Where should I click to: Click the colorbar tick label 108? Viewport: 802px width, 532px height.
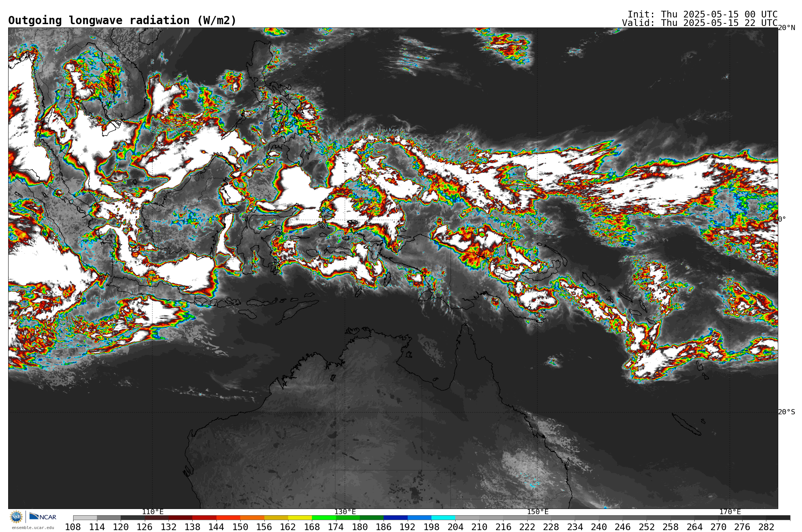tap(73, 527)
